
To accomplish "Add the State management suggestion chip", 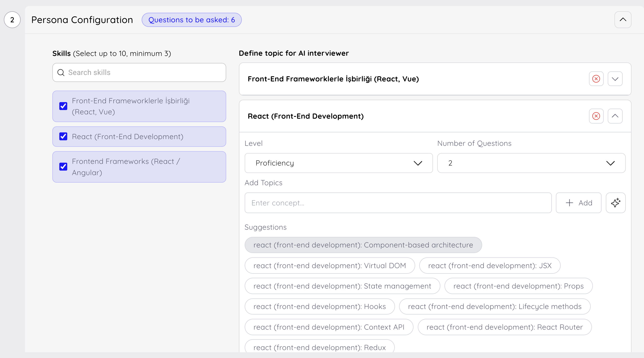I will [342, 286].
